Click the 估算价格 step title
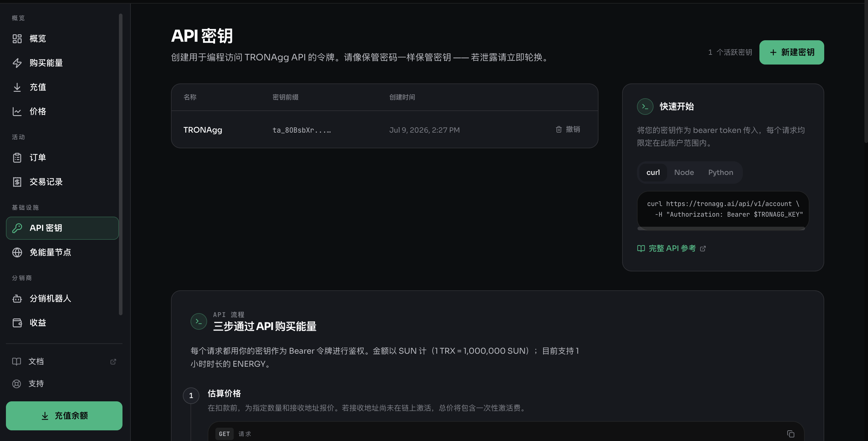 click(224, 393)
